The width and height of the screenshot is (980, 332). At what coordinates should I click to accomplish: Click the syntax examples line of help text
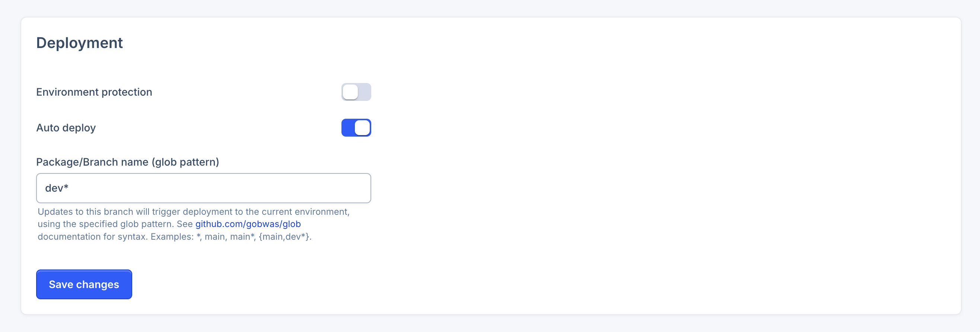point(175,237)
